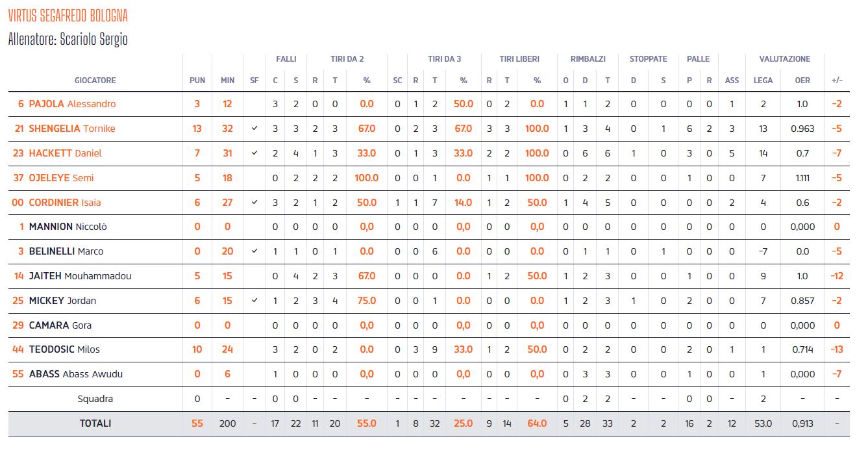The height and width of the screenshot is (454, 868).
Task: Click coach name Scariolo Sergio
Action: pos(93,40)
